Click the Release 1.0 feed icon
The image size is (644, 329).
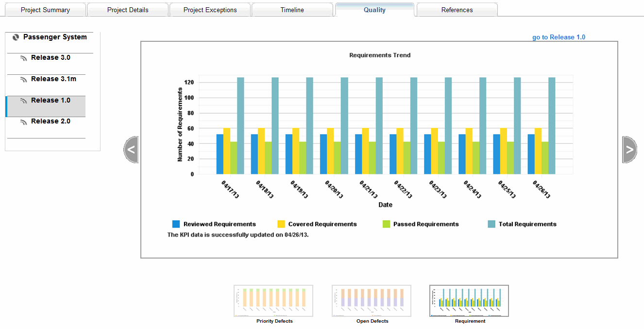pos(23,101)
